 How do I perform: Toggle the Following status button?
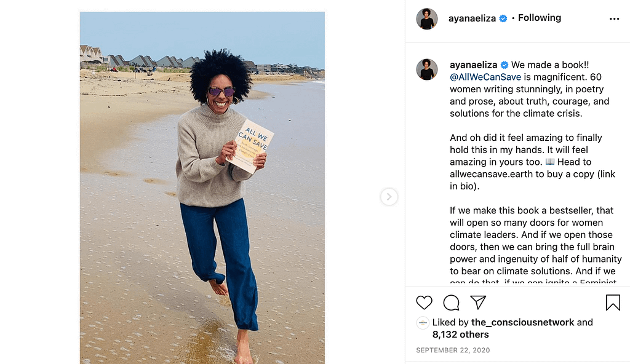pyautogui.click(x=539, y=18)
